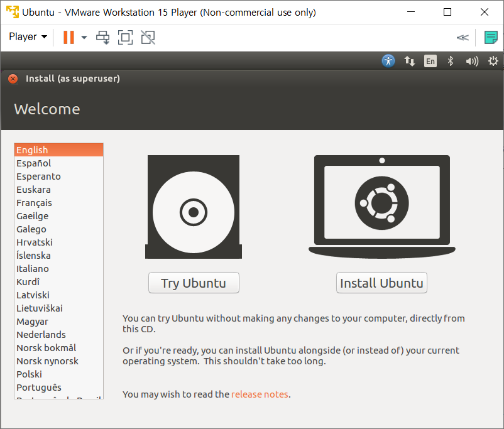Screen dimensions: 504x429
Task: Collapse the toolbar with double-arrow icon
Action: tap(463, 38)
